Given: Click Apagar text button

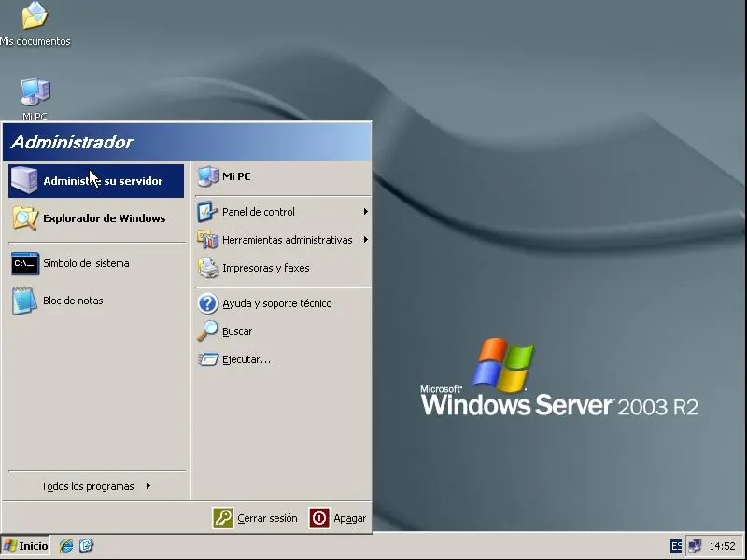Looking at the screenshot, I should pyautogui.click(x=349, y=518).
